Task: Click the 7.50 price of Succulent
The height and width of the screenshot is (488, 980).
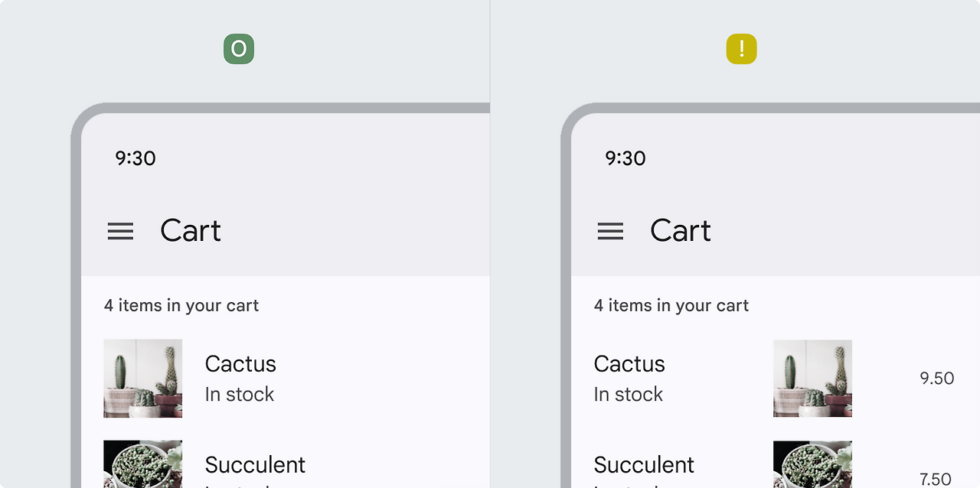Action: [x=935, y=479]
